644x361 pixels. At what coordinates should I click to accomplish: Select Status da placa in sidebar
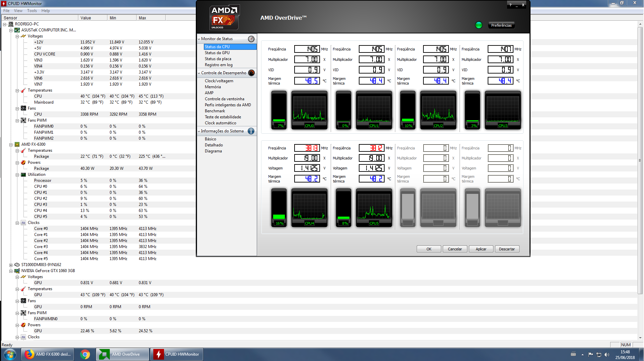coord(218,59)
